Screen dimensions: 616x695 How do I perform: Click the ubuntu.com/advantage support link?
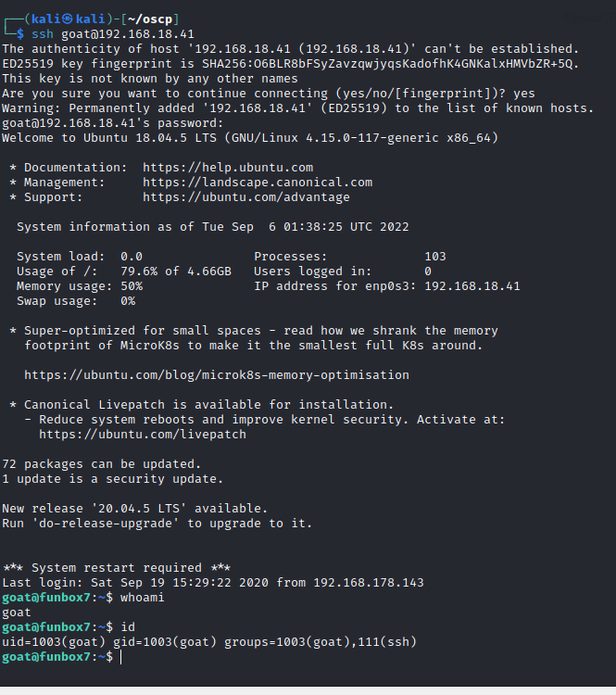pos(246,197)
